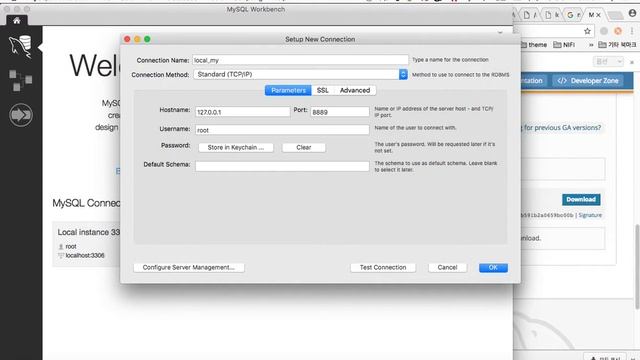Switch to the Parameters tab

click(288, 90)
